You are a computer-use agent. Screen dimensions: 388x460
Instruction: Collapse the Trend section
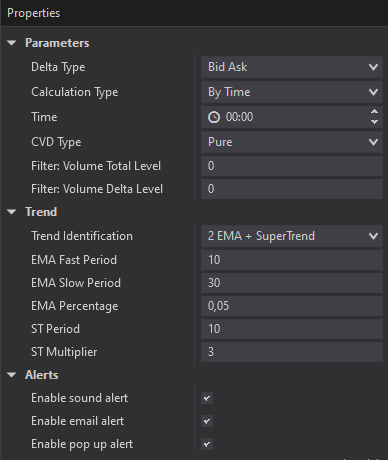(x=12, y=212)
